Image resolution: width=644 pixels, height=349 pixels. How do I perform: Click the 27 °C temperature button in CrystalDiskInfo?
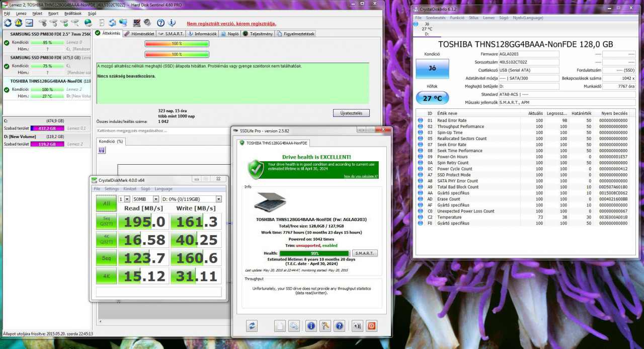pos(433,98)
